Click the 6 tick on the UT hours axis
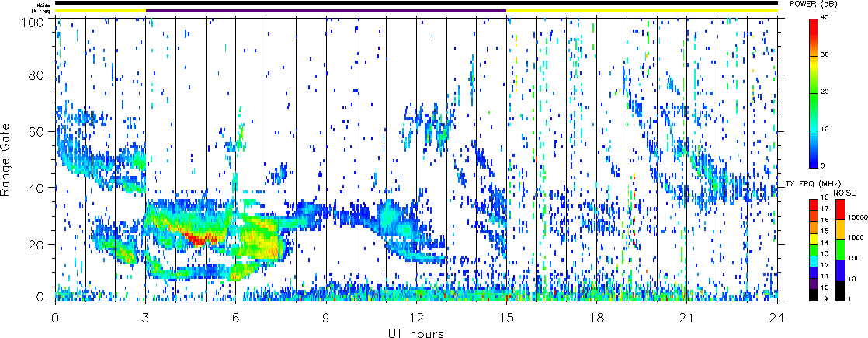Screen dimensions: 868x338 pyautogui.click(x=236, y=318)
